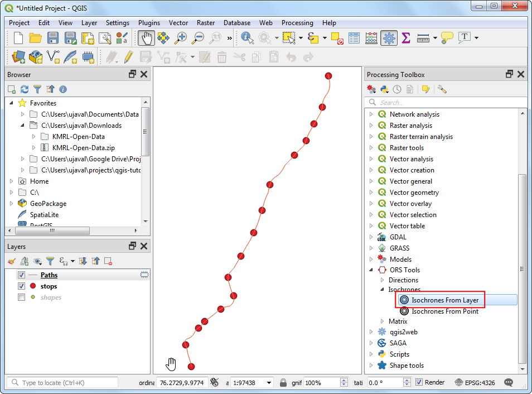The image size is (532, 394).
Task: Click EPSG:4326 CRS button
Action: (475, 382)
